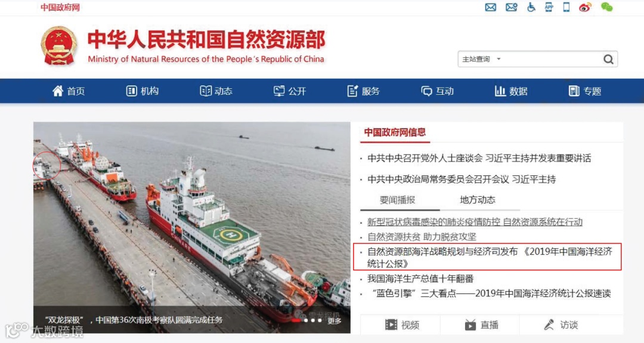Click the mobile phone icon in top bar
644x343 pixels.
pos(566,7)
